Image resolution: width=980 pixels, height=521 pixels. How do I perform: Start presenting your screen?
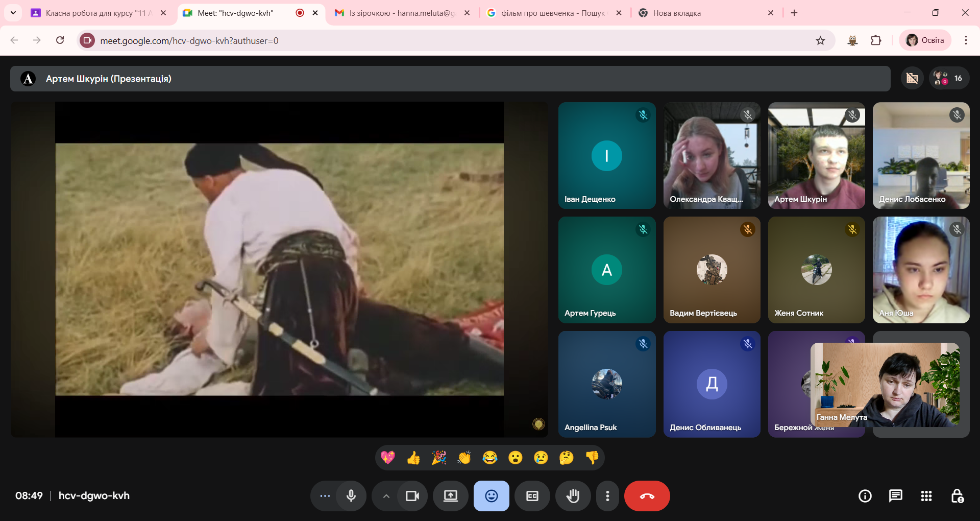point(451,496)
